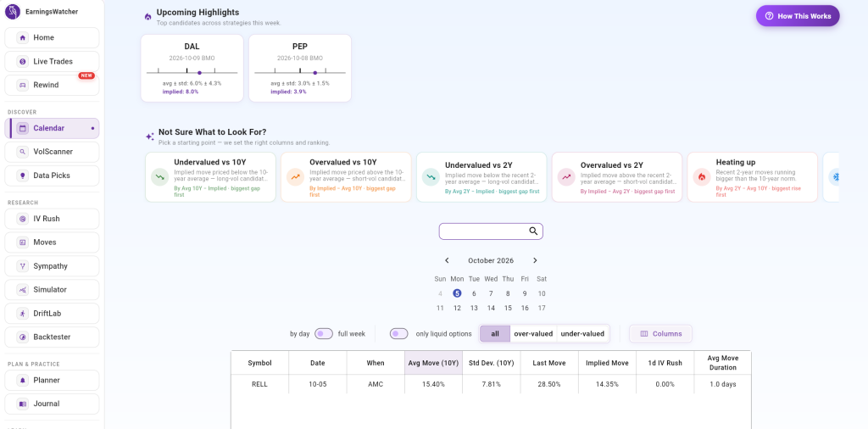This screenshot has width=868, height=429.
Task: Click the Overvalued vs 10Y orange trend icon
Action: [x=296, y=177]
